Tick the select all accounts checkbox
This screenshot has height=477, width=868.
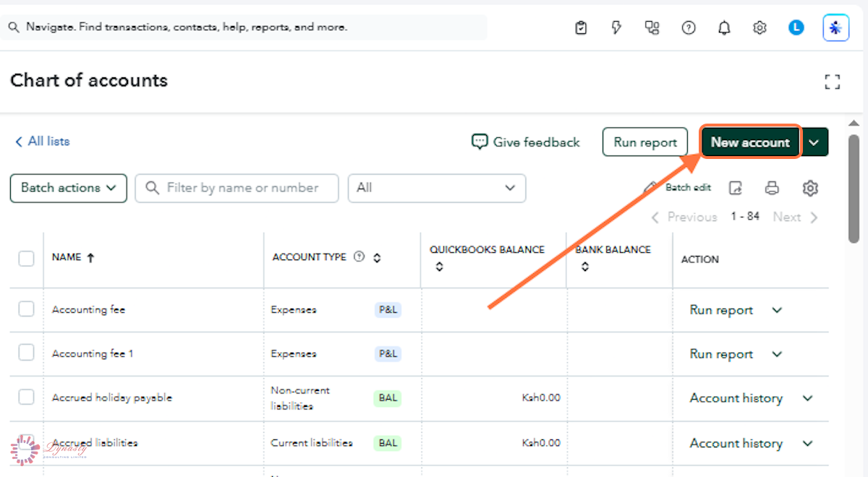[26, 258]
